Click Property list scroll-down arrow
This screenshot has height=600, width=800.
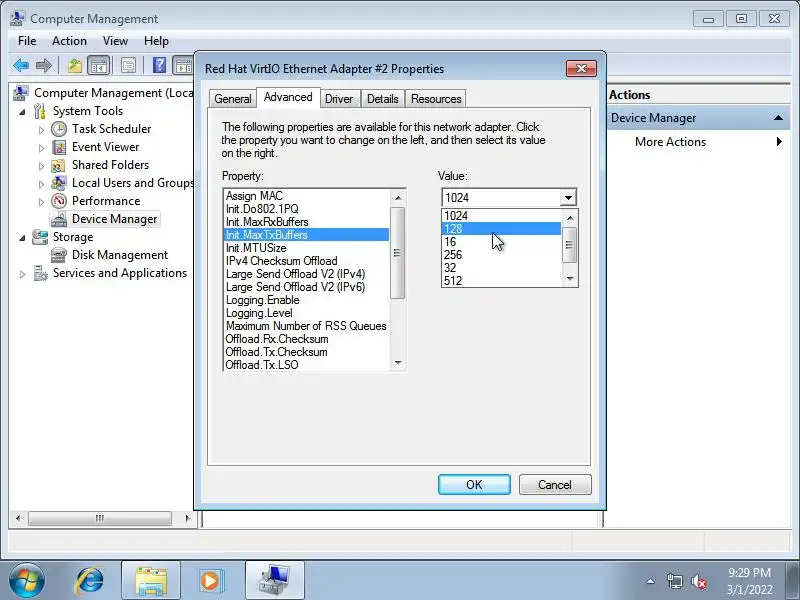pos(398,363)
